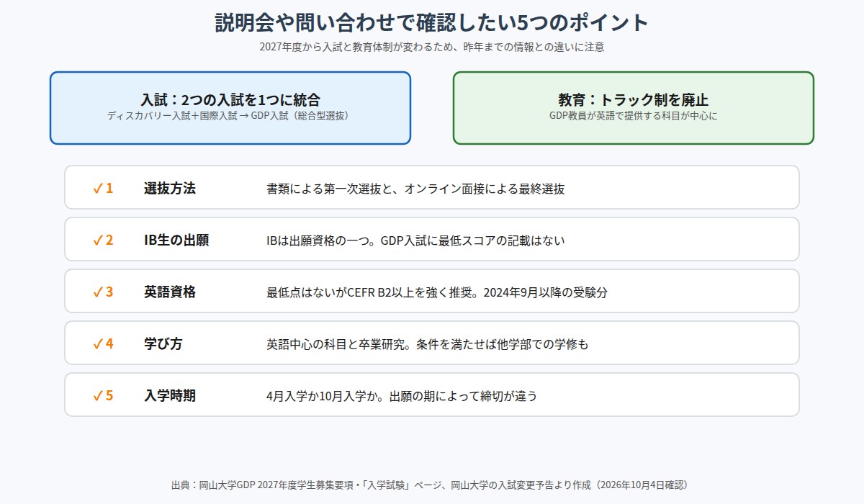Click 4月入学か10月入学か description text

[x=402, y=396]
